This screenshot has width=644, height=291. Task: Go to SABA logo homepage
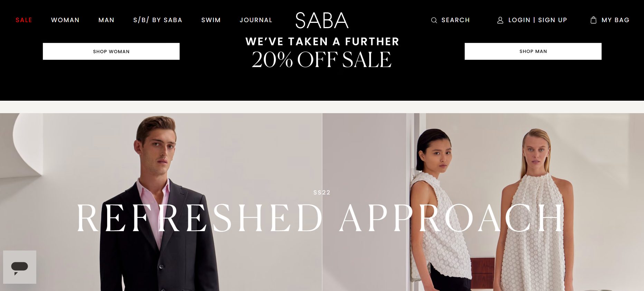tap(322, 20)
